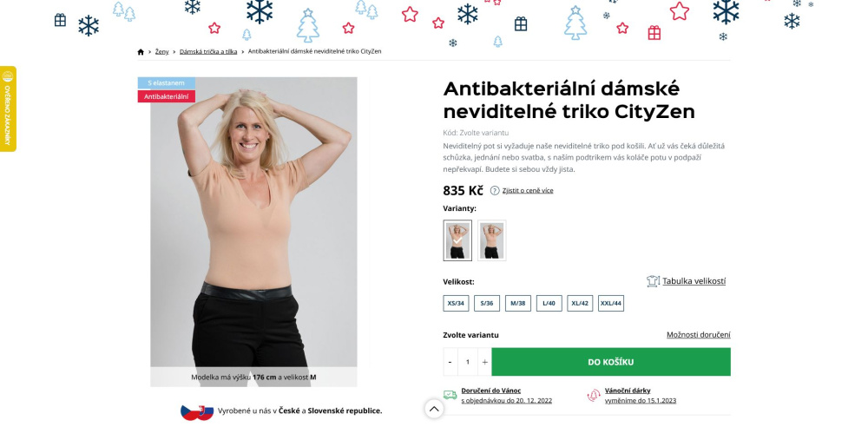The image size is (868, 427).
Task: Choose the second color variant thumbnail
Action: [491, 240]
